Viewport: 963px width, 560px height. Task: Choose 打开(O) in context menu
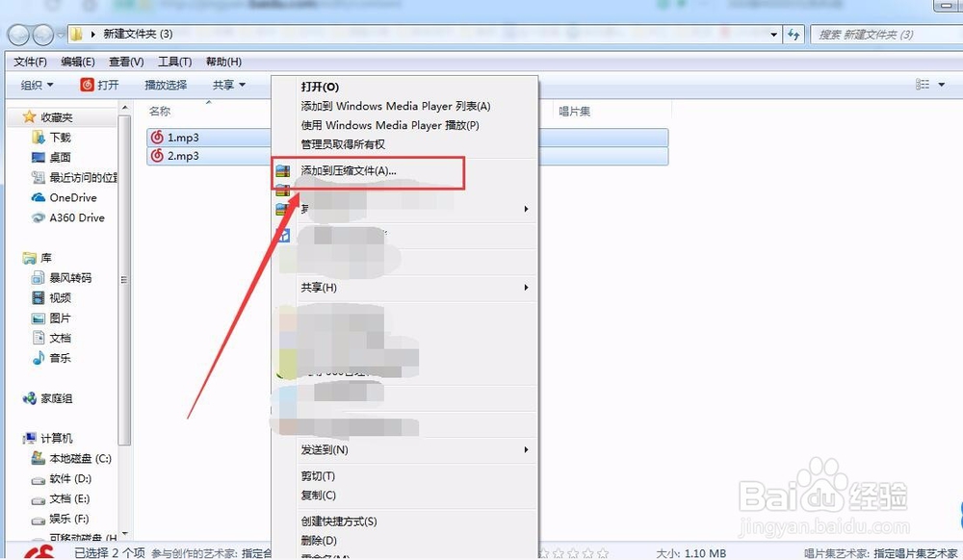[x=405, y=88]
